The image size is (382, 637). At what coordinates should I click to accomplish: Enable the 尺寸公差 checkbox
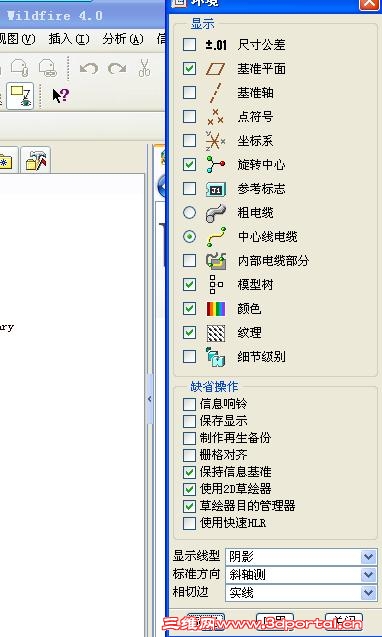(189, 45)
